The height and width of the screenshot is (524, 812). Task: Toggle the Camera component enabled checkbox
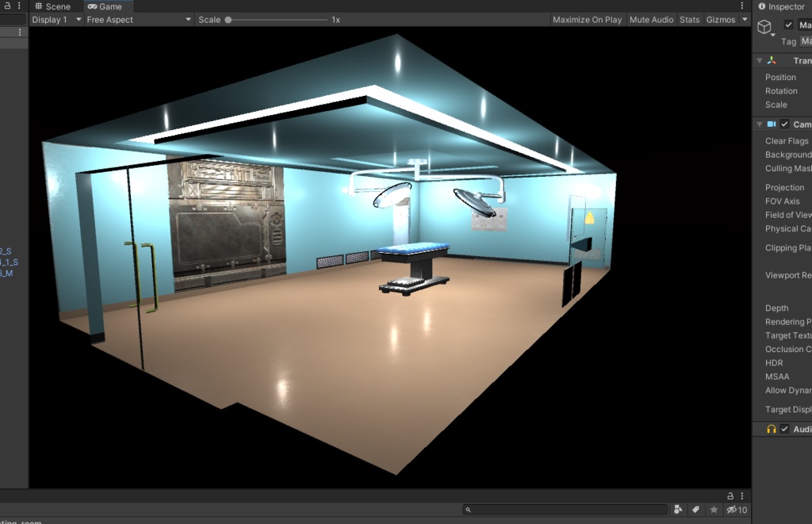pos(784,124)
